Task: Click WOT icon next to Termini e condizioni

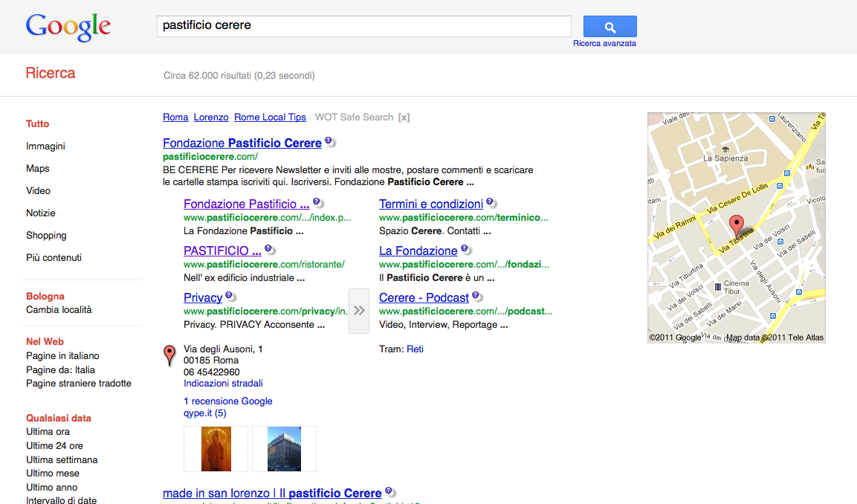Action: (491, 203)
